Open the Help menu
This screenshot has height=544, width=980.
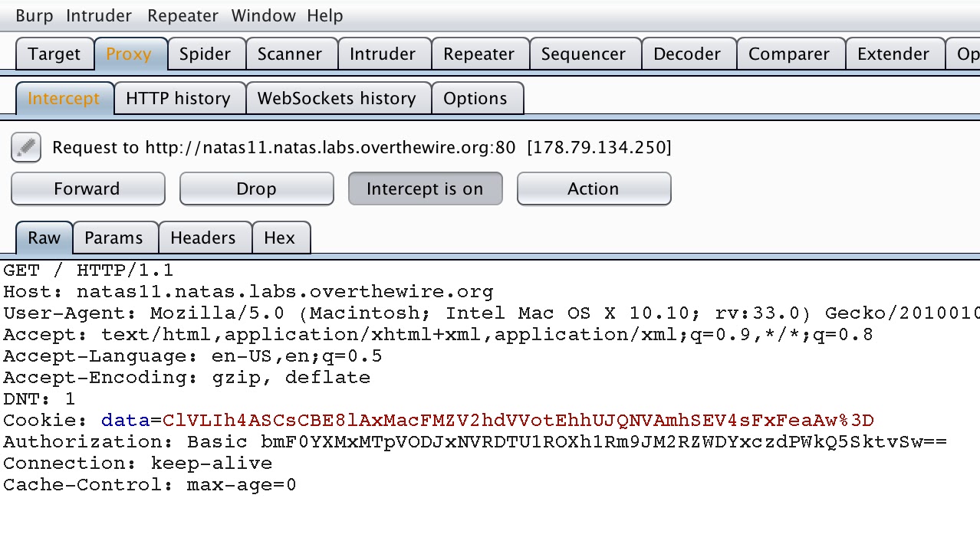(x=325, y=15)
